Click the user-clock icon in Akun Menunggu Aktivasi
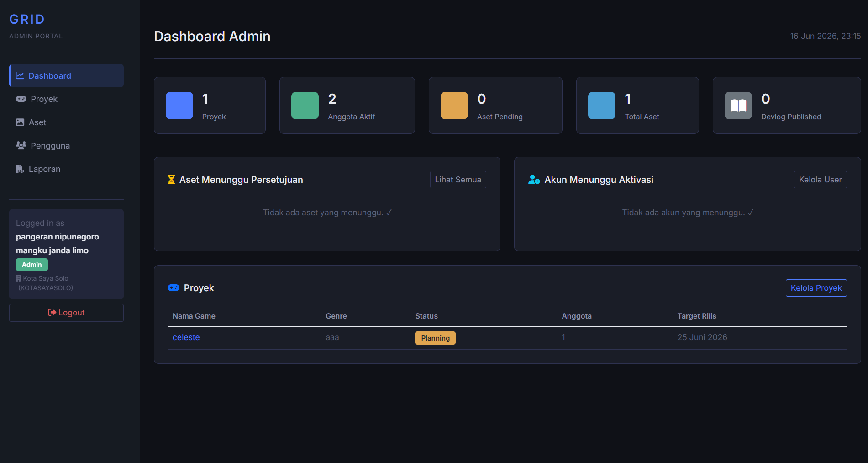This screenshot has width=868, height=463. (534, 180)
